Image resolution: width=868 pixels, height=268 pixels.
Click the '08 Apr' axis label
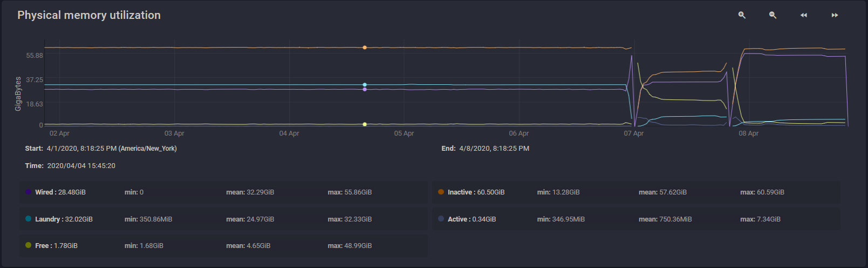(x=749, y=133)
